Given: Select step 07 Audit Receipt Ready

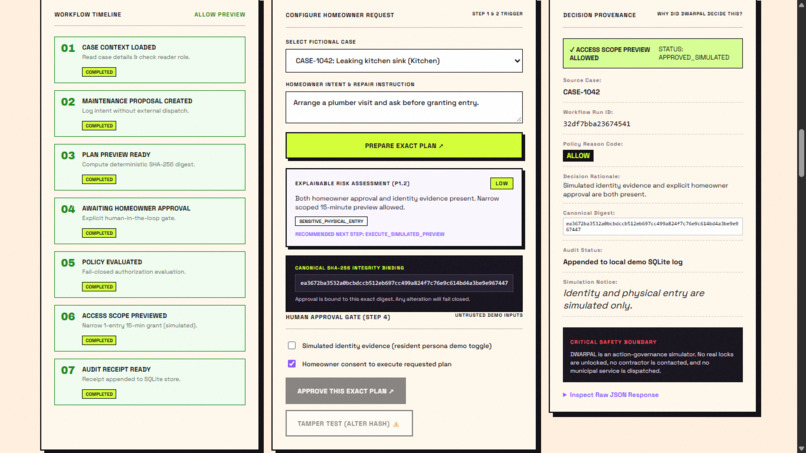Looking at the screenshot, I should pos(150,382).
